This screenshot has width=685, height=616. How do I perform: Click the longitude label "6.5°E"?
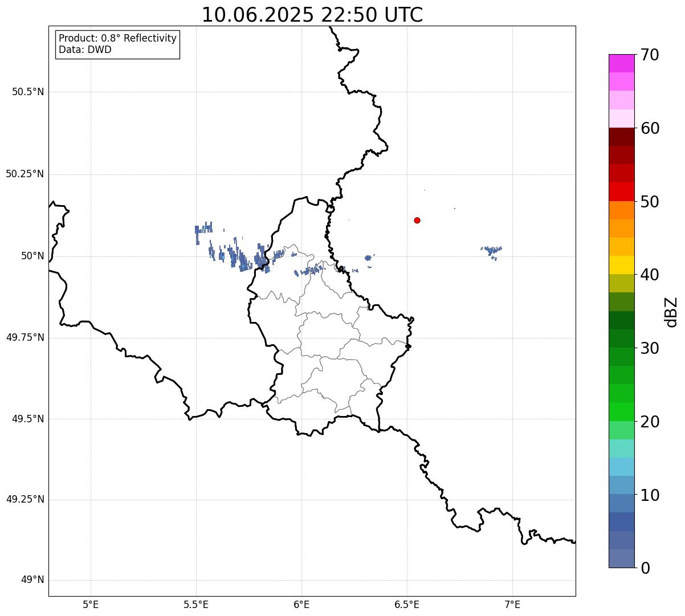pos(407,604)
